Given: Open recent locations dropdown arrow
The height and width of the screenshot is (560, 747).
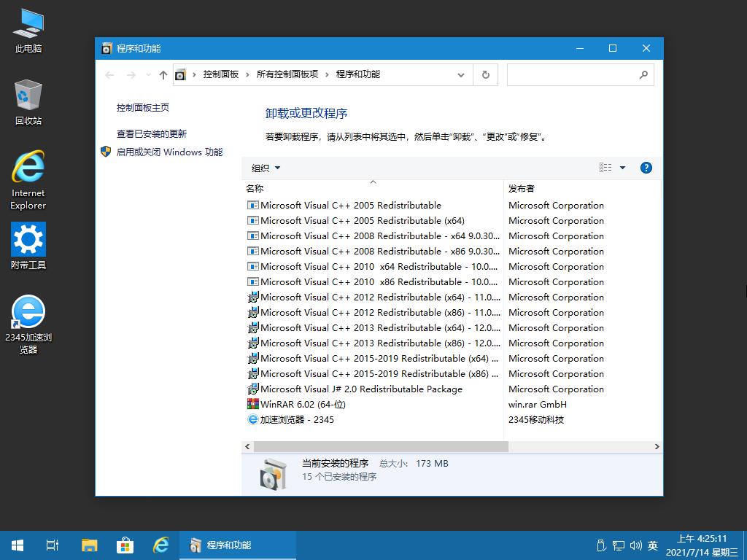Looking at the screenshot, I should pos(148,75).
